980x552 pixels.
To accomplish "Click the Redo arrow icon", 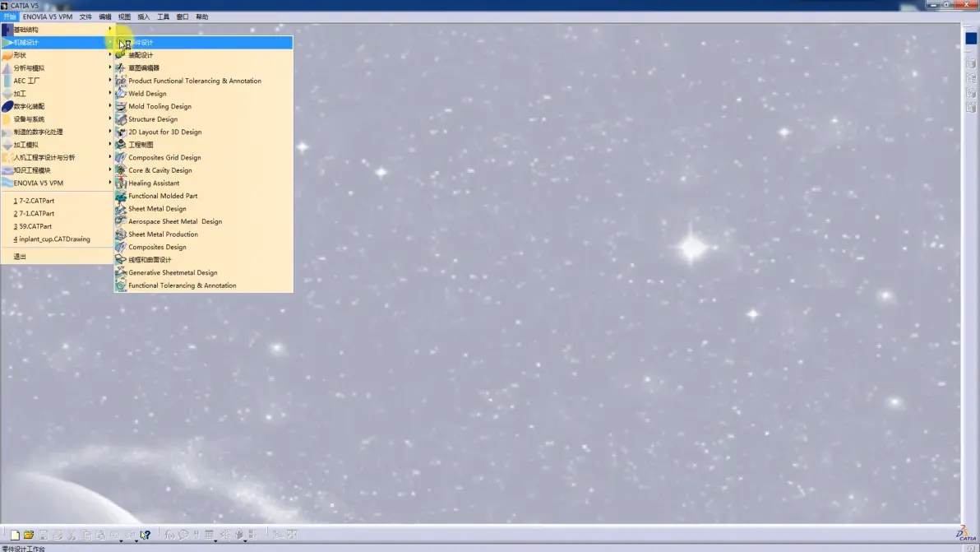I will pos(130,535).
